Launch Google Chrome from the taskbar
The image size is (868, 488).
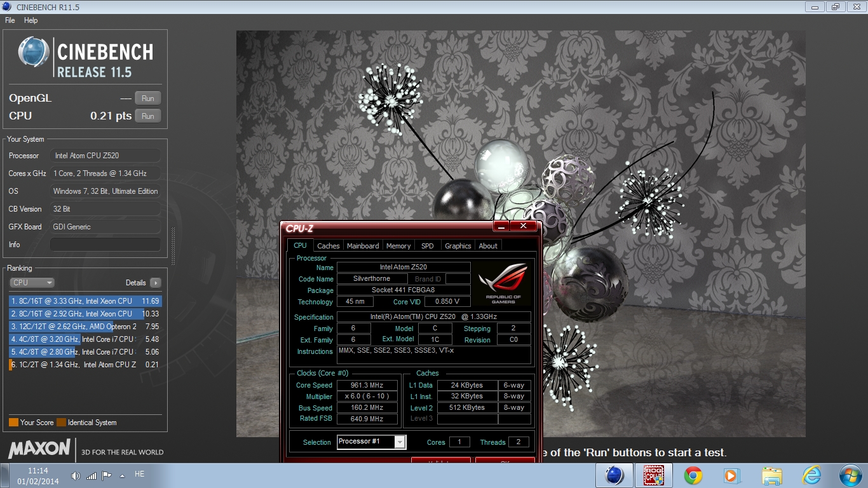(693, 475)
